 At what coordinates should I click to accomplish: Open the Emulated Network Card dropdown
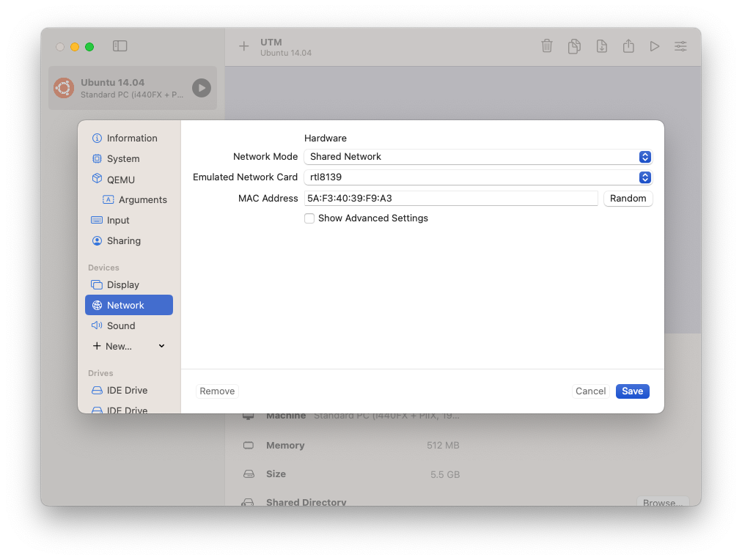click(x=477, y=177)
